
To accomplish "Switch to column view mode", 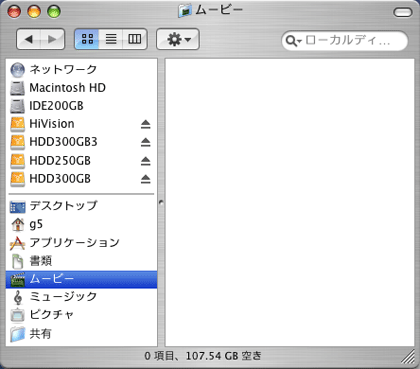I will (135, 39).
